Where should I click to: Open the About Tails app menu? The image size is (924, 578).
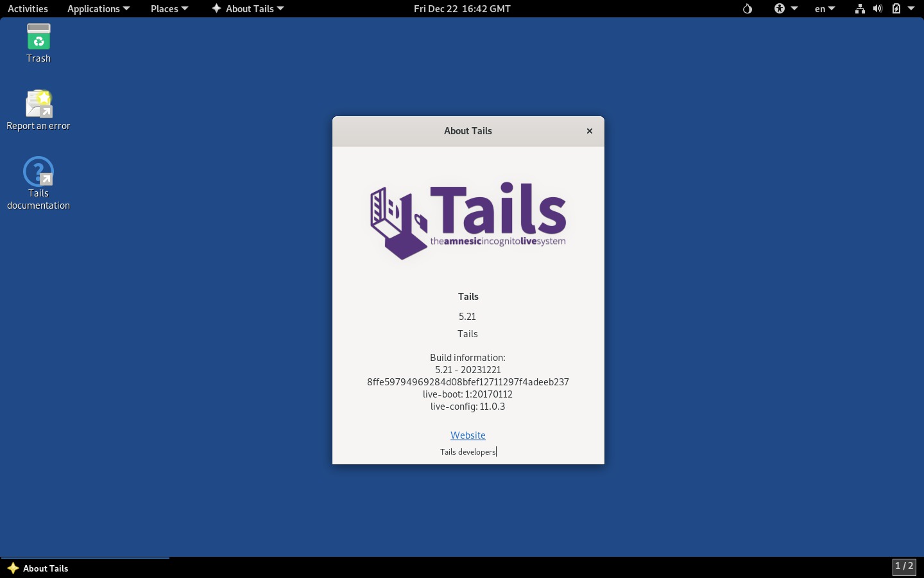[248, 9]
